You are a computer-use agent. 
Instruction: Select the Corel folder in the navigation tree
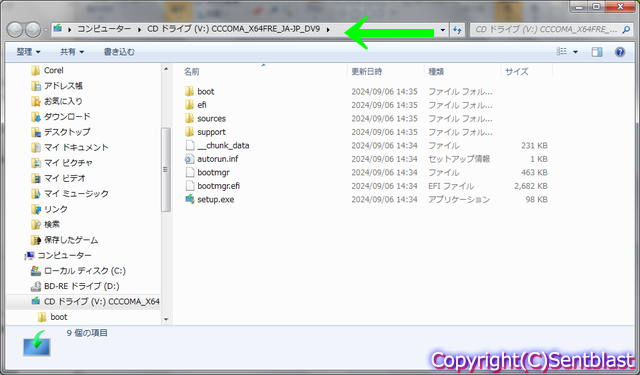tap(53, 70)
